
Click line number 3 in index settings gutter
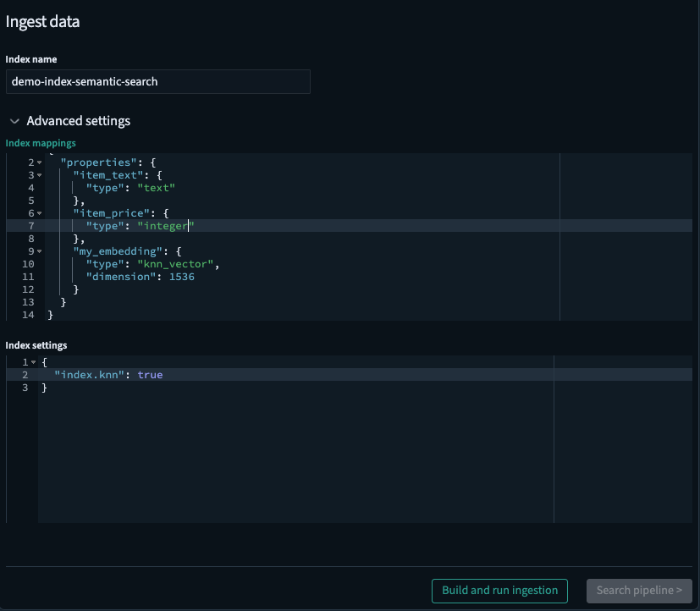point(25,388)
